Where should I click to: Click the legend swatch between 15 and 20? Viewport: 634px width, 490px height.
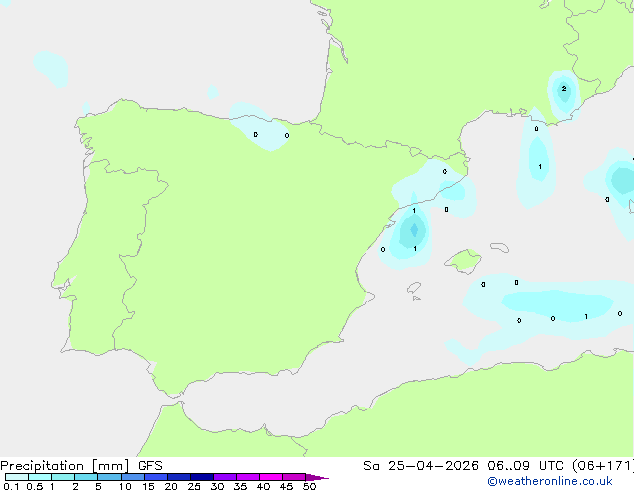pyautogui.click(x=156, y=477)
